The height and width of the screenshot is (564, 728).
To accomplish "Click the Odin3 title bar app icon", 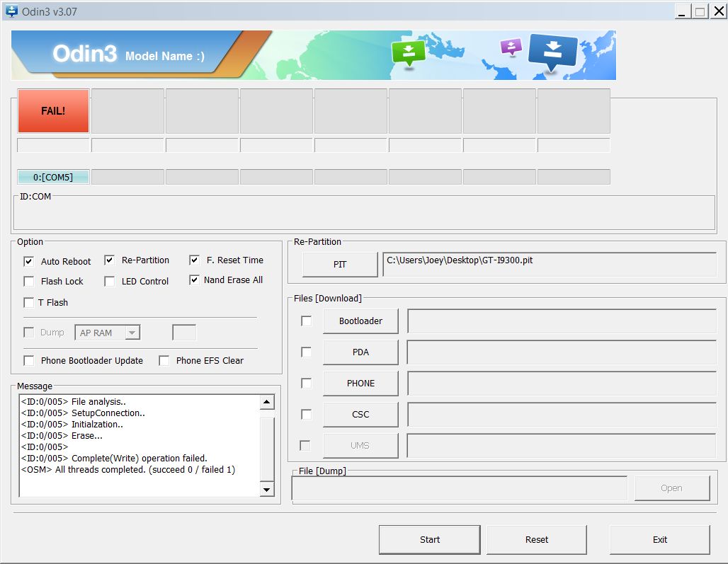I will pyautogui.click(x=11, y=11).
